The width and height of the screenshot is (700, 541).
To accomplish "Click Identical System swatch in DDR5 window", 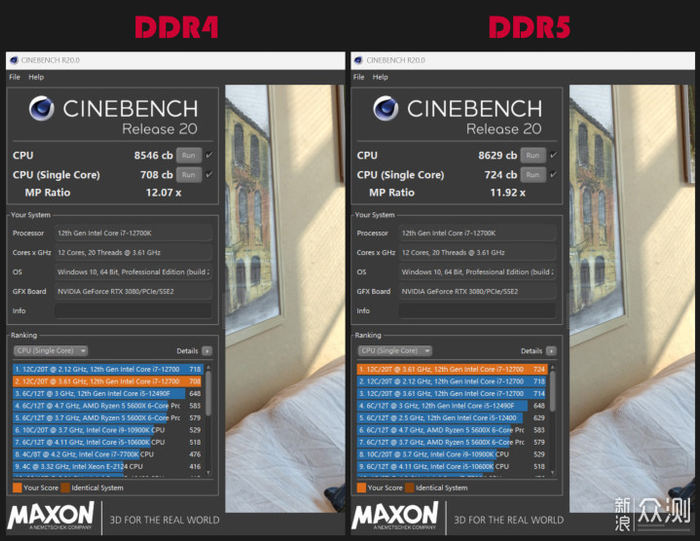I will pyautogui.click(x=409, y=487).
